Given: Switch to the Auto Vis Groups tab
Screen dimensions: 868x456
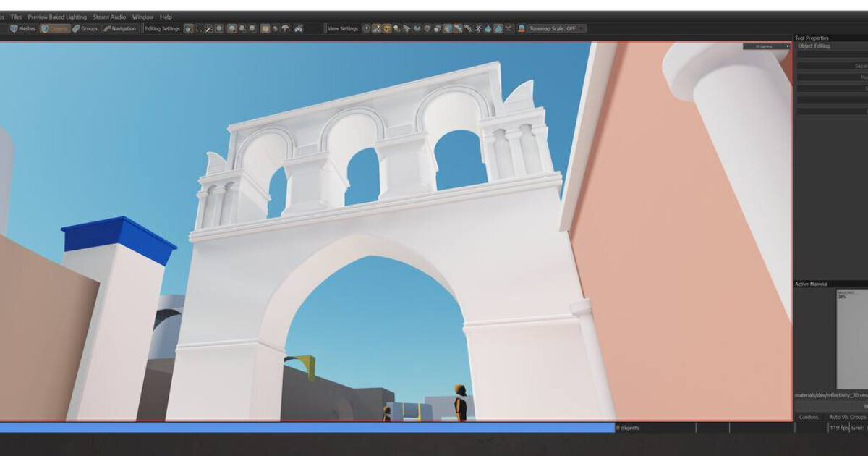Looking at the screenshot, I should click(847, 417).
